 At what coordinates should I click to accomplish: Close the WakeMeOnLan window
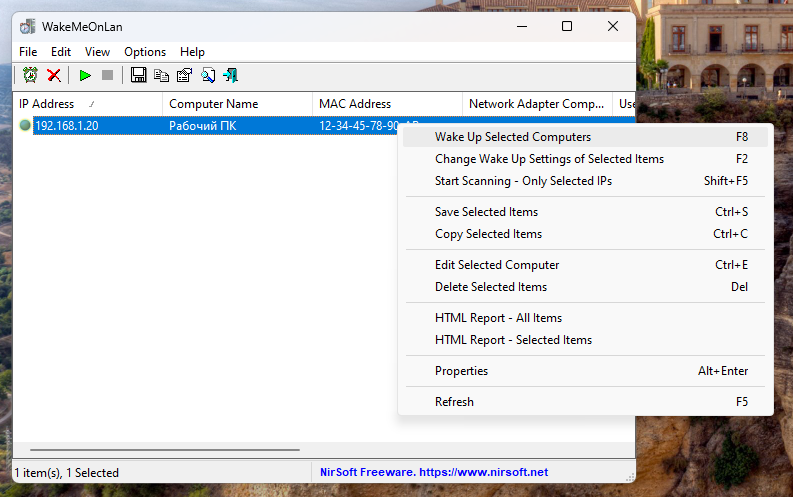(x=612, y=26)
